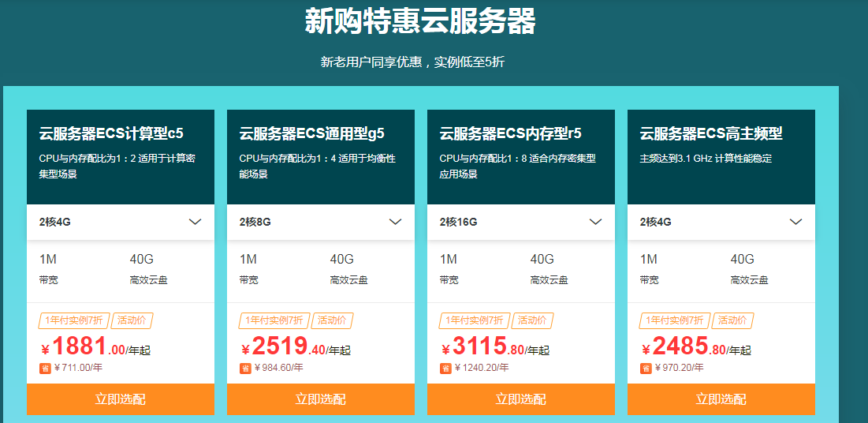
Task: Click the ¥2485.80/年起 price
Action: 696,346
